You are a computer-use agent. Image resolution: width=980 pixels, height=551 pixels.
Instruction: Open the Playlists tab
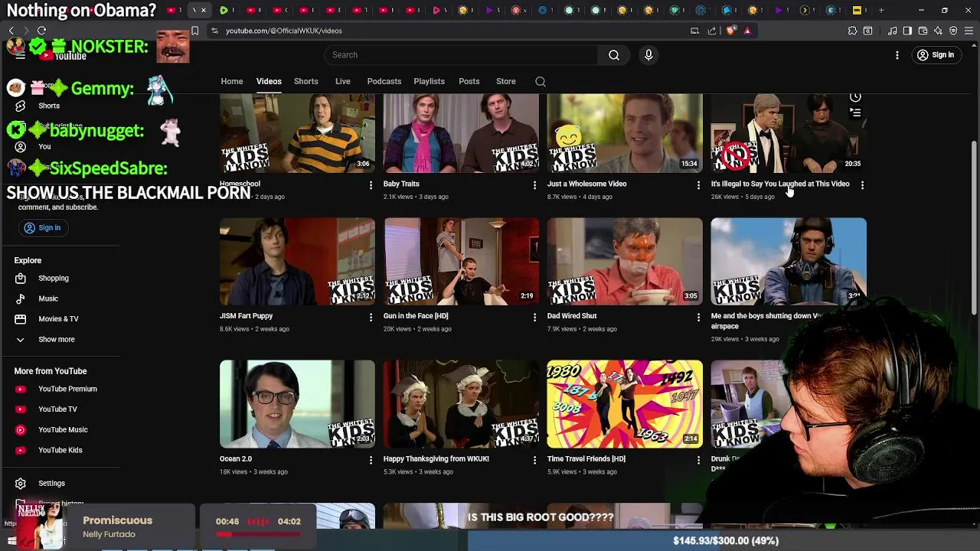[429, 82]
